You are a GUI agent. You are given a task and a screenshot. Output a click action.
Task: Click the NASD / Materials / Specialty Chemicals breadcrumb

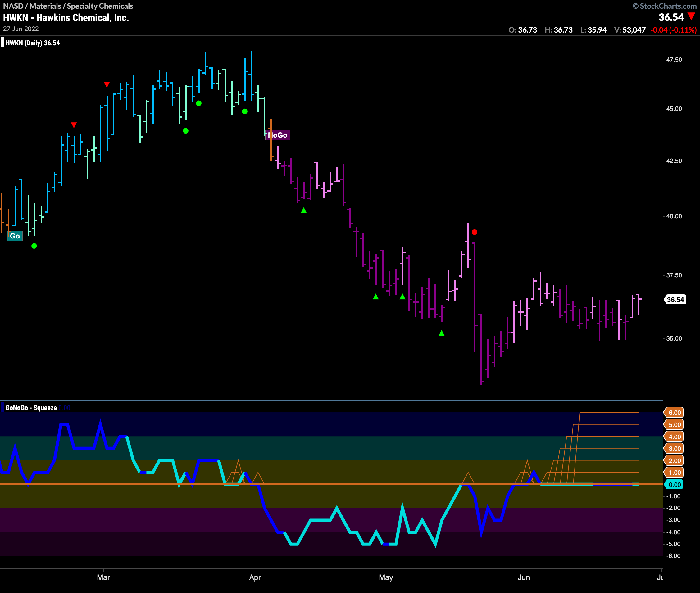coord(68,6)
